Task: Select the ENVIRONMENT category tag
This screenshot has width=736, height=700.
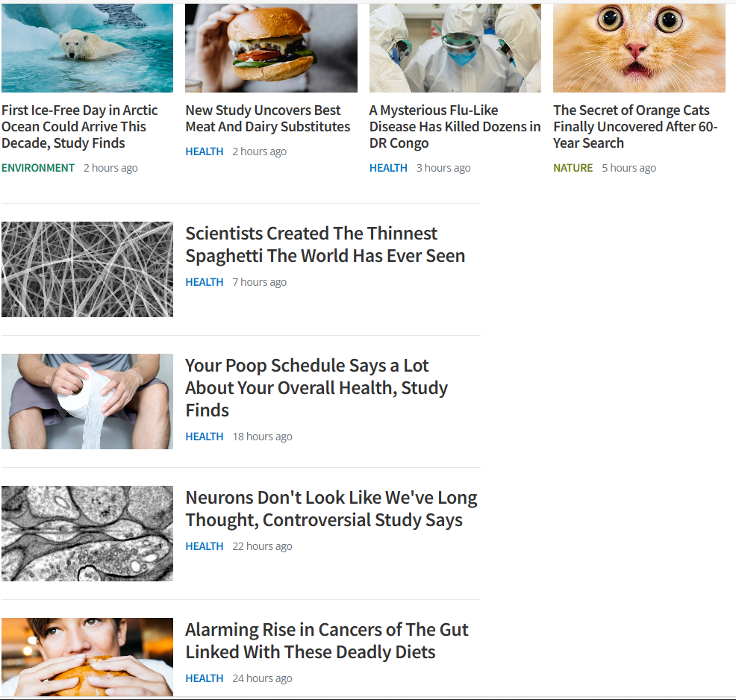Action: (x=38, y=168)
